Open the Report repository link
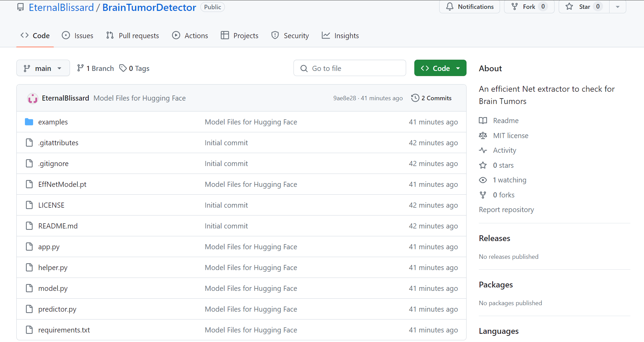Image resolution: width=644 pixels, height=342 pixels. tap(506, 210)
